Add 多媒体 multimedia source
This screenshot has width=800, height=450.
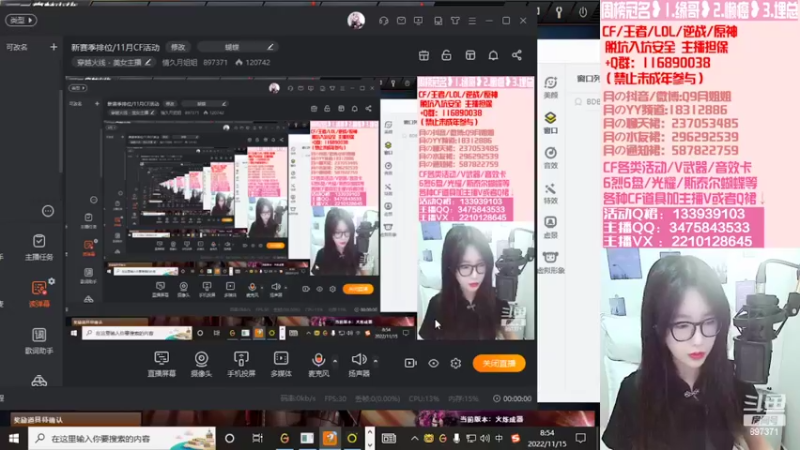281,364
